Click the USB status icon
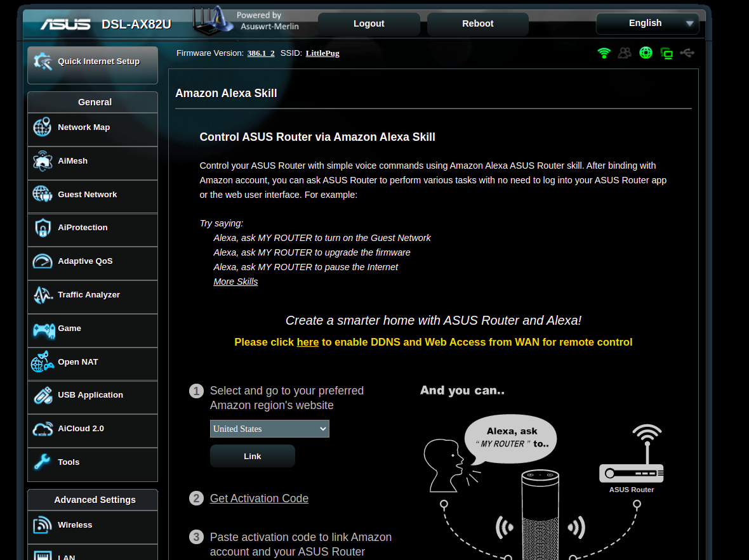This screenshot has height=560, width=749. click(x=687, y=53)
